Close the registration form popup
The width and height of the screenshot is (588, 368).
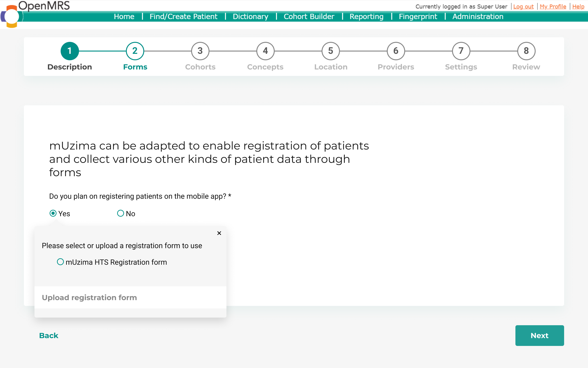(x=219, y=233)
